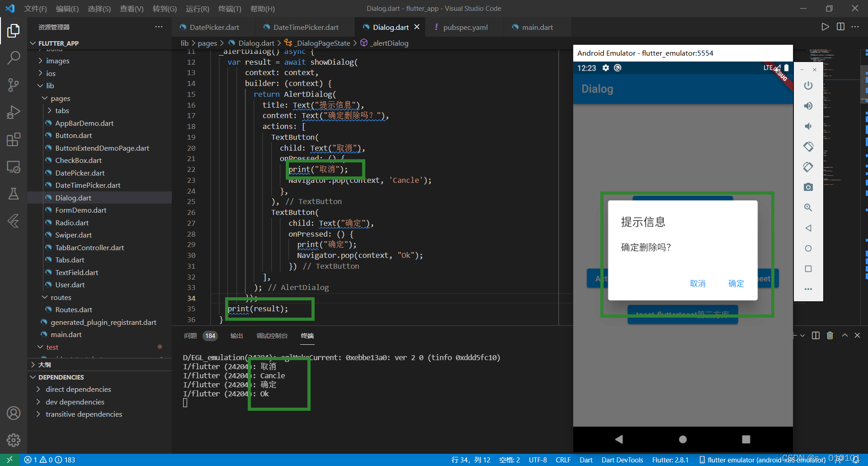Take an emulator screenshot with camera icon
868x466 pixels.
coord(808,187)
